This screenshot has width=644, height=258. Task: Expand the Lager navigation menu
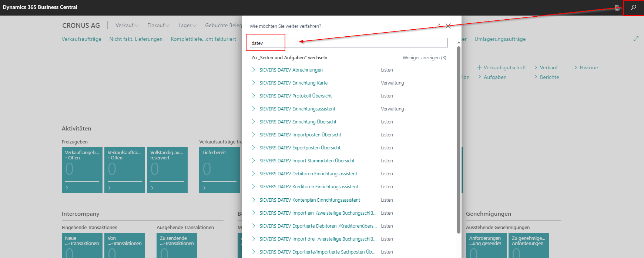(187, 25)
